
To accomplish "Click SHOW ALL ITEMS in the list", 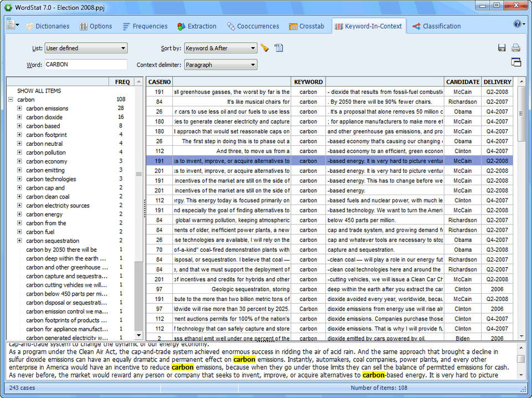I will 39,91.
